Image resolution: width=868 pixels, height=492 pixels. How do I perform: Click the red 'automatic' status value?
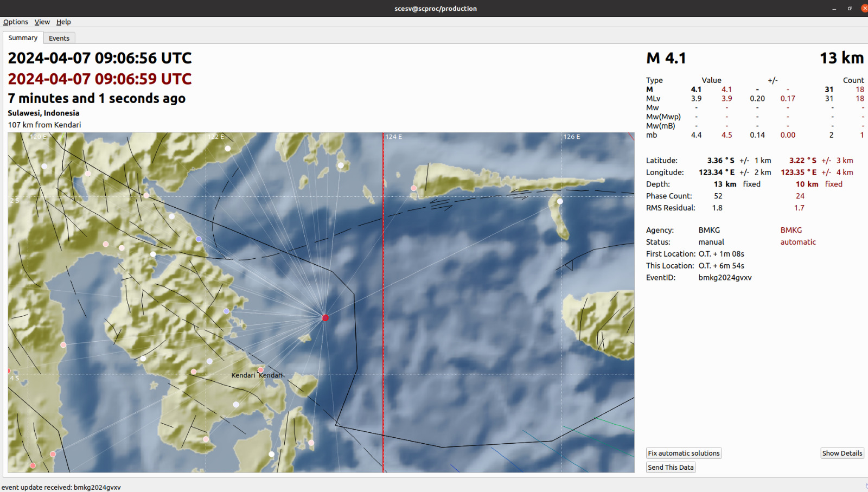[x=798, y=242]
